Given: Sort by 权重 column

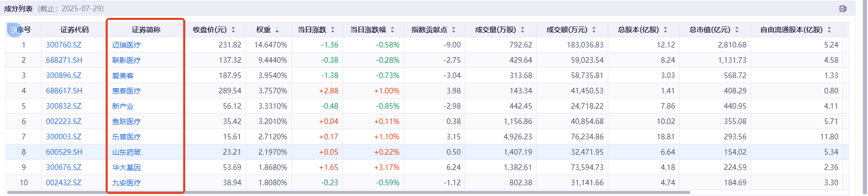Looking at the screenshot, I should click(277, 30).
